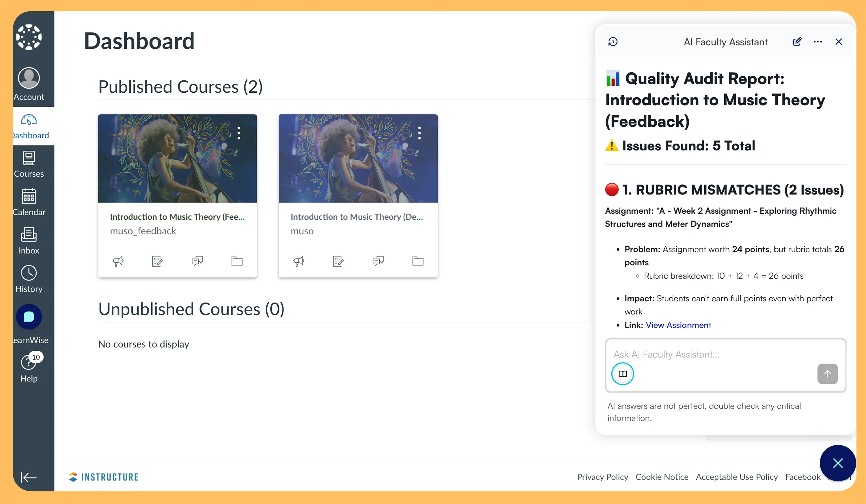Show recent History in sidebar
Viewport: 866px width, 504px height.
tap(29, 279)
